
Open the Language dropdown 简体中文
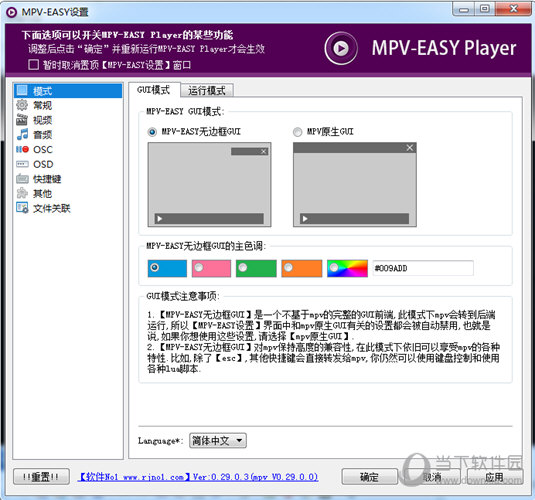(218, 441)
